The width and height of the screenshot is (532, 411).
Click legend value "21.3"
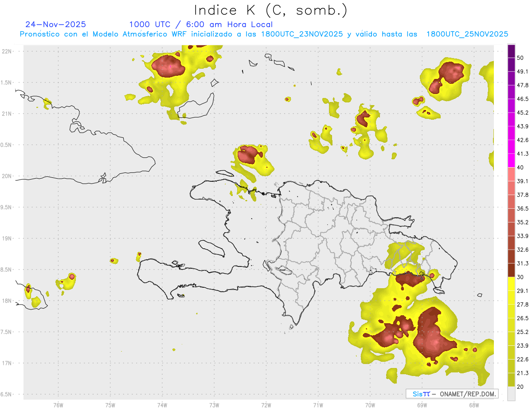click(x=523, y=373)
